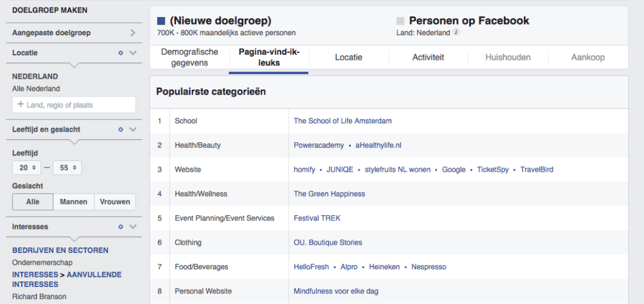Click info icon next to Land: Nederland

coord(456,33)
